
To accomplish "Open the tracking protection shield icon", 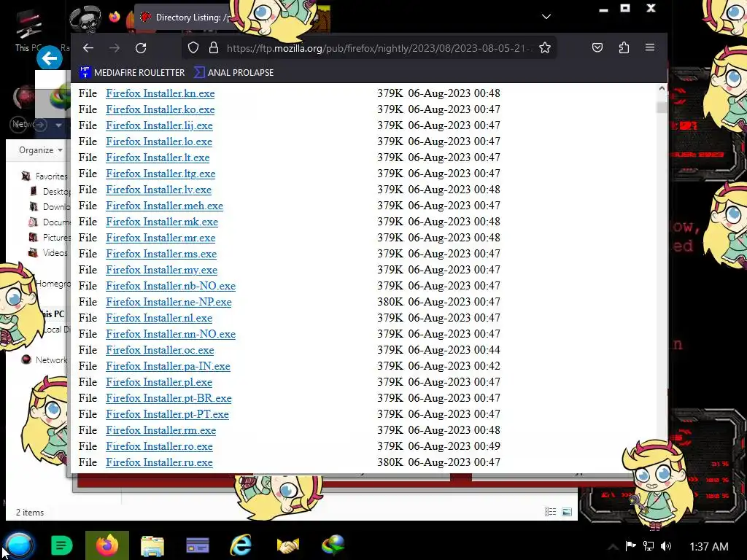I will 193,47.
